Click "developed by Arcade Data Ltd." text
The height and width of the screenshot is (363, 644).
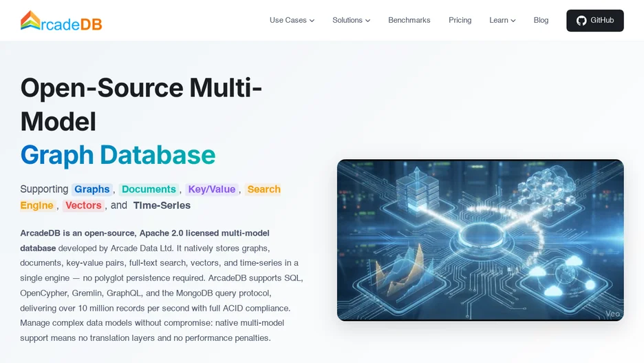coord(116,248)
